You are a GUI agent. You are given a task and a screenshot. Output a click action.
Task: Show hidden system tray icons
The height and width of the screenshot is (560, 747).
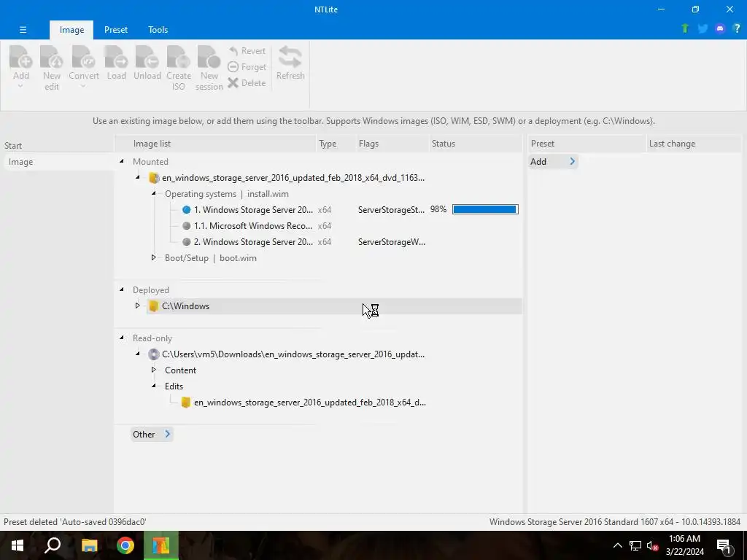(617, 545)
